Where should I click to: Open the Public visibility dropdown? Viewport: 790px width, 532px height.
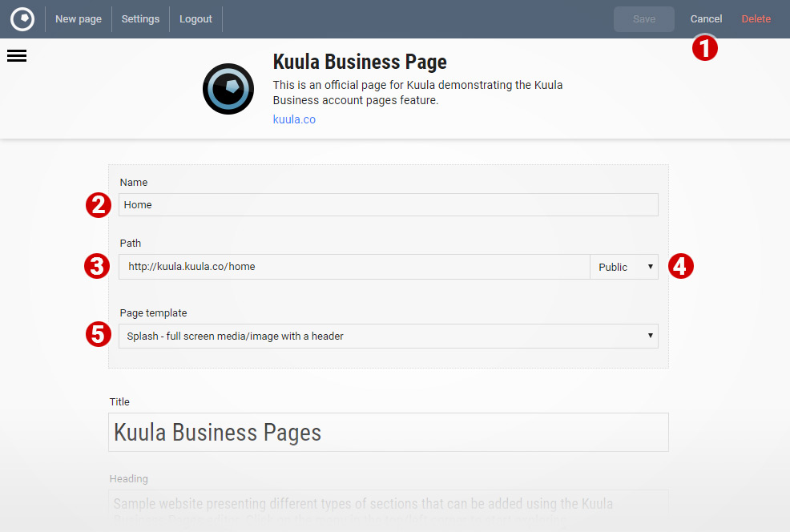[x=624, y=267]
